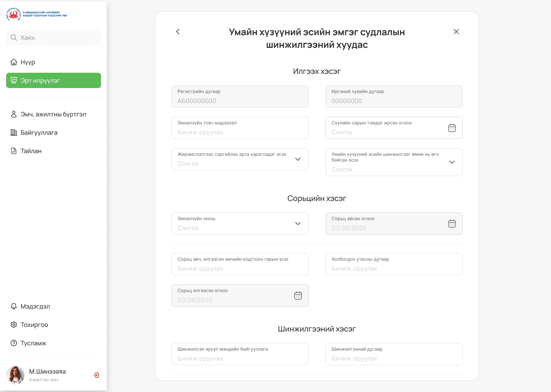Viewport: 551px width, 392px height.
Task: Click the logout icon beside М.Шинэзаяа
Action: 96,375
